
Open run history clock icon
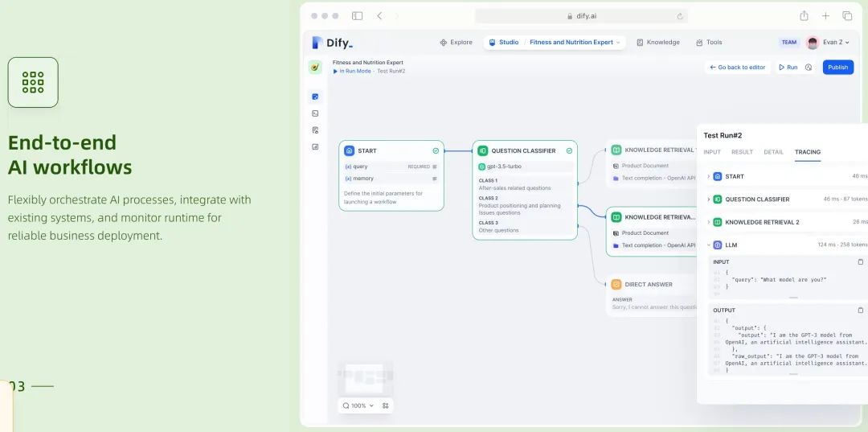point(809,67)
